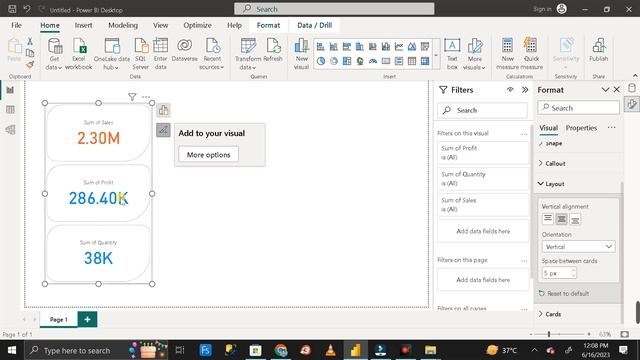Set vertical alignment to top
Screen dimensions: 640x360
[548, 219]
